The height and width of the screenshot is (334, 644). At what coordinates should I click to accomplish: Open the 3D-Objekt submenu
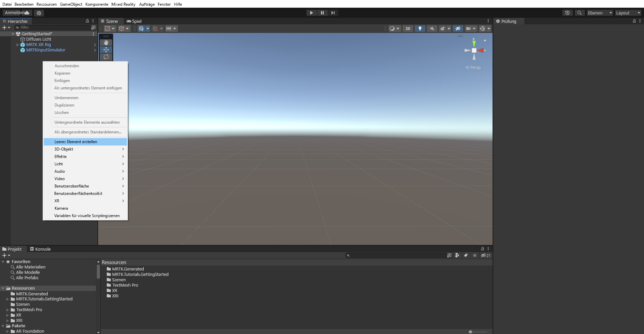pyautogui.click(x=85, y=149)
